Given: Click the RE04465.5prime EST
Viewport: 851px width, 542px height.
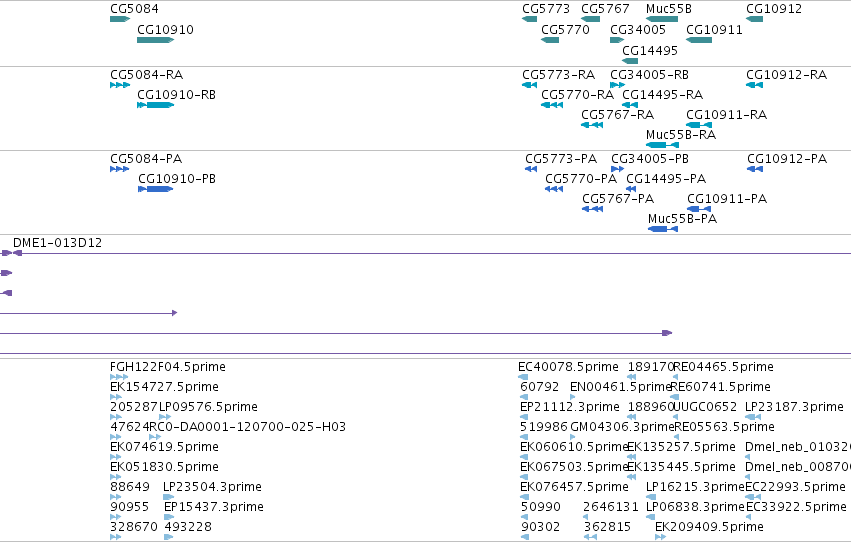Looking at the screenshot, I should point(676,377).
